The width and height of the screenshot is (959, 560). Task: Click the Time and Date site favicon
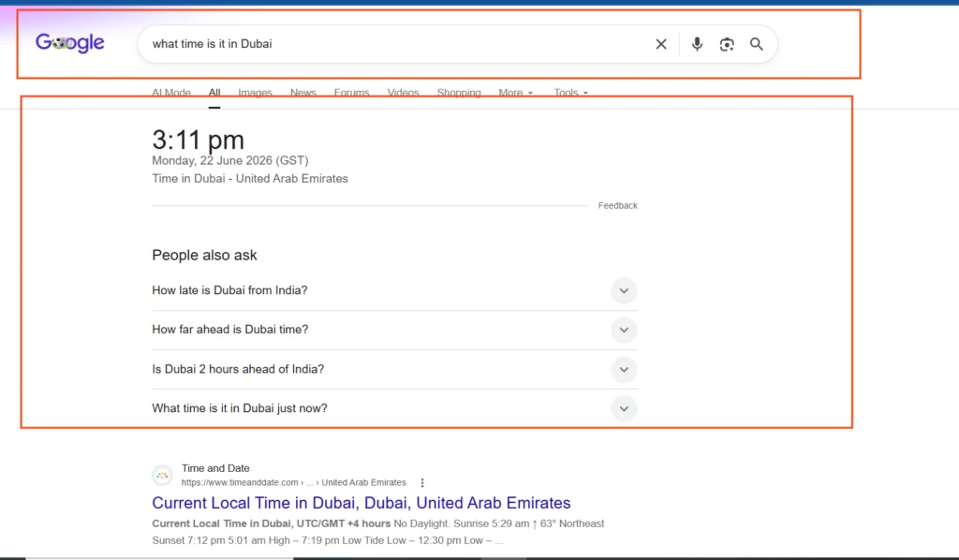click(162, 475)
